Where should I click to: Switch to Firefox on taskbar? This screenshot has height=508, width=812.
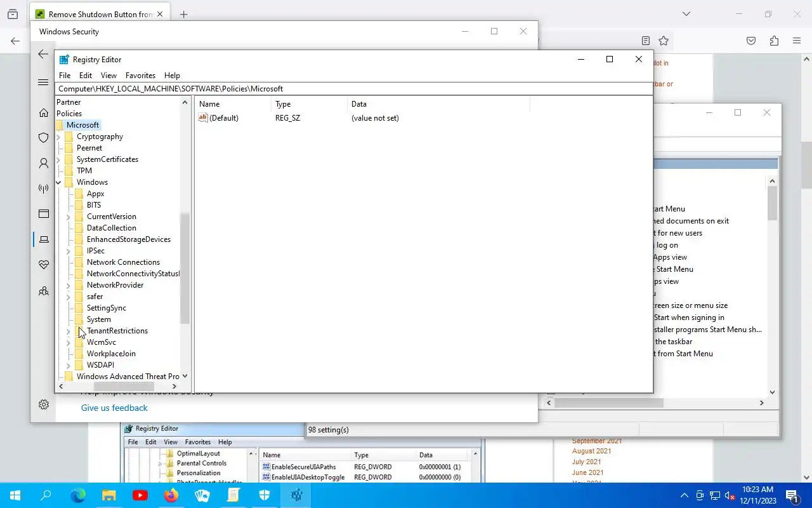pyautogui.click(x=171, y=495)
